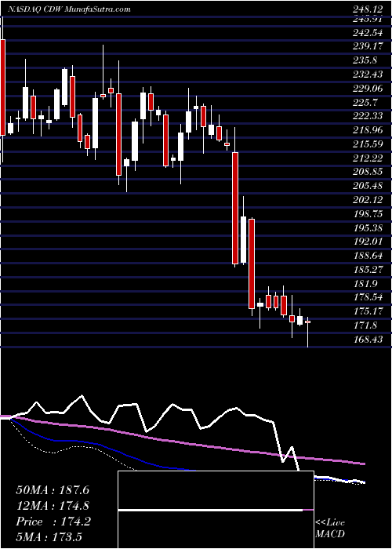This screenshot has height=549, width=392.
Task: Click the 239.17 price axis label
Action: pos(367,46)
